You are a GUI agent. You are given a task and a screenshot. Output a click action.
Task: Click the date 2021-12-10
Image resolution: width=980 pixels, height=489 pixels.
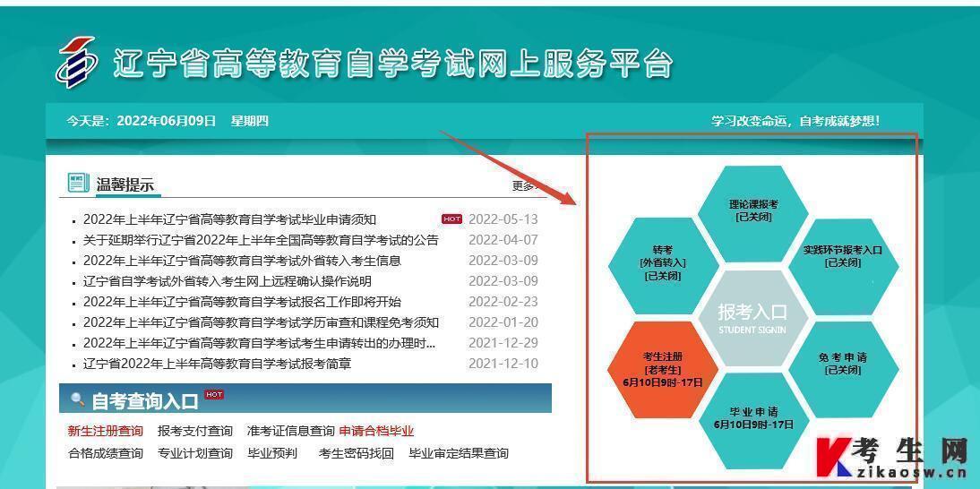pos(503,365)
